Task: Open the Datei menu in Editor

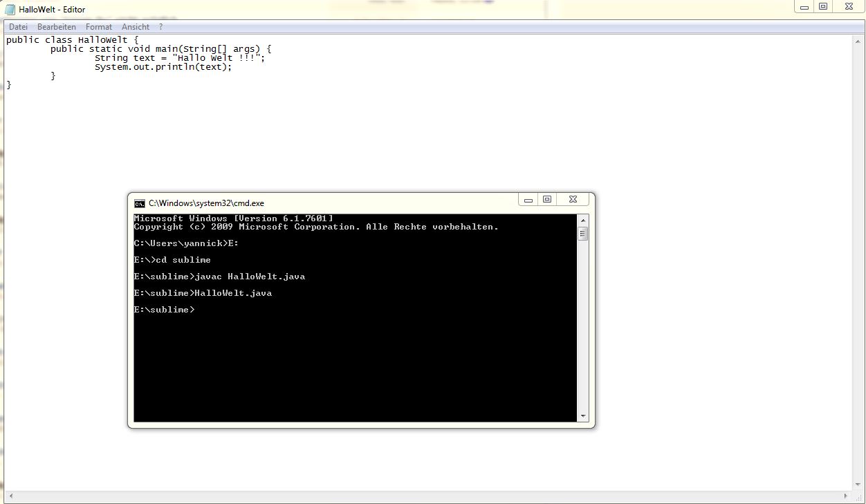Action: pos(18,27)
